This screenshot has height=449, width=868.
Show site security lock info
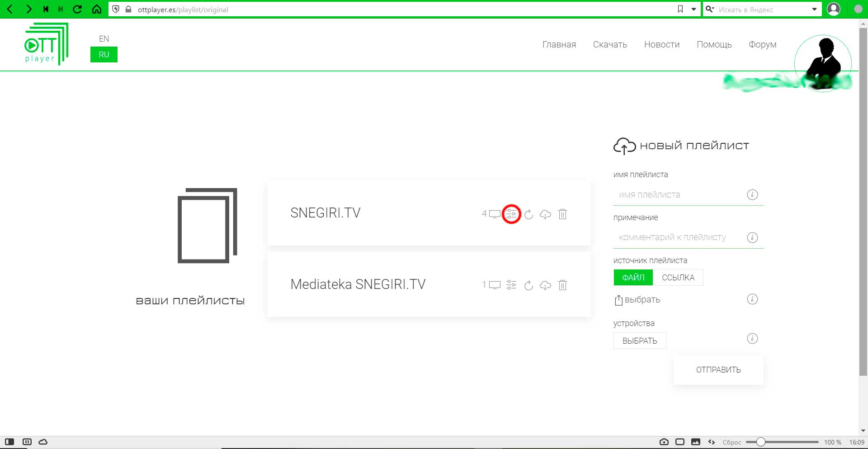coord(128,9)
